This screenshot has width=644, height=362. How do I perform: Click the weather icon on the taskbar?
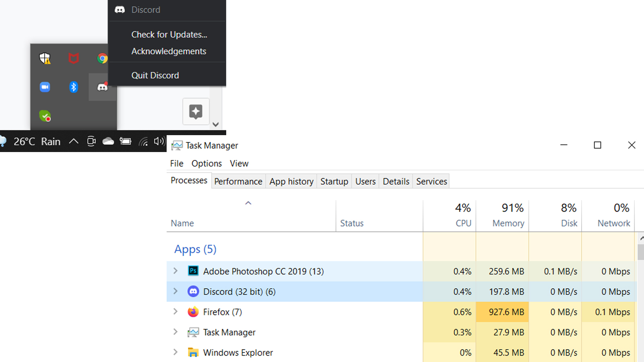[x=3, y=141]
